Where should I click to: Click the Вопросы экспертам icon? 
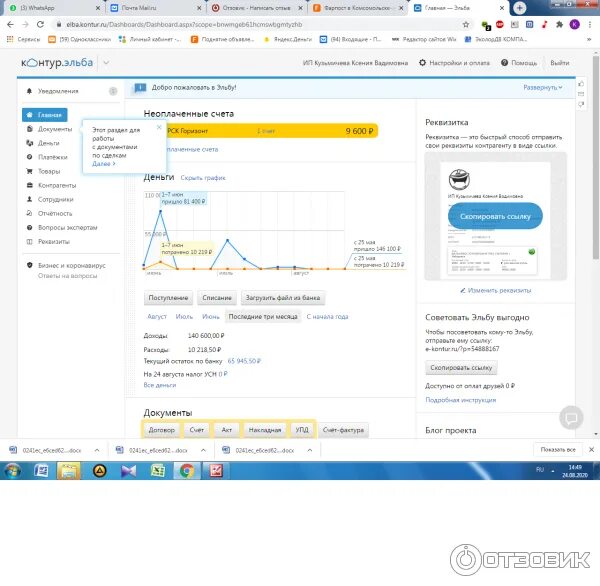click(x=29, y=227)
